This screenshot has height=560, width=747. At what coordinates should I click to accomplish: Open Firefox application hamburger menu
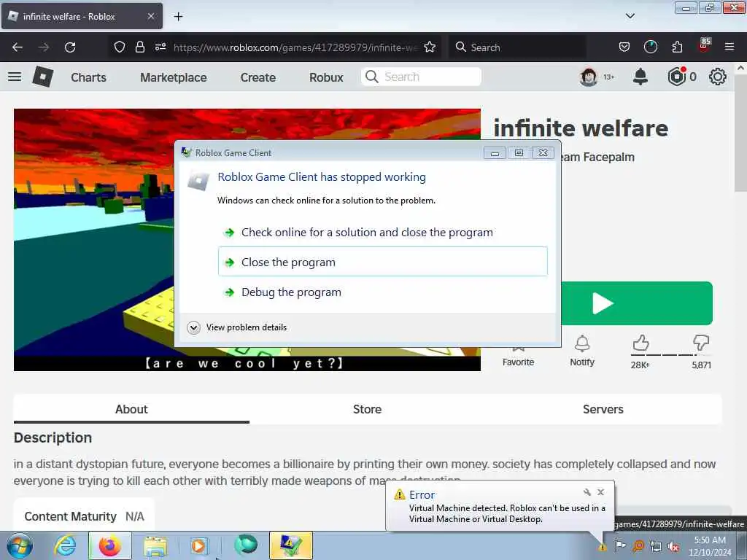(729, 47)
